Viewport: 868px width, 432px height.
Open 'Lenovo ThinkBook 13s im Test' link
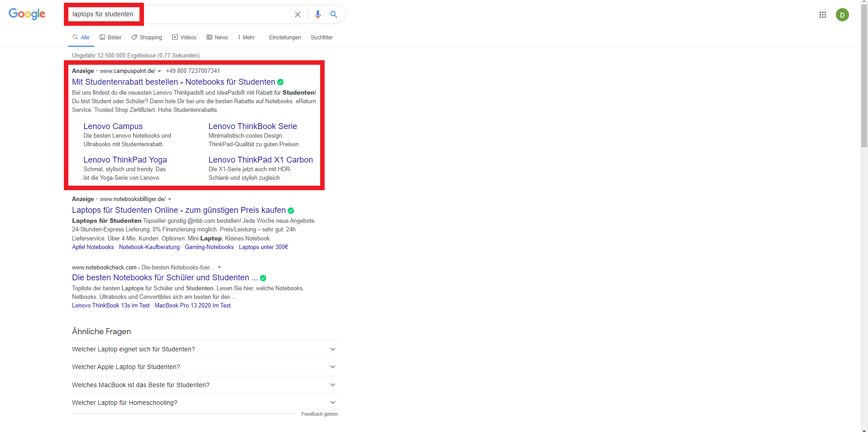(111, 306)
